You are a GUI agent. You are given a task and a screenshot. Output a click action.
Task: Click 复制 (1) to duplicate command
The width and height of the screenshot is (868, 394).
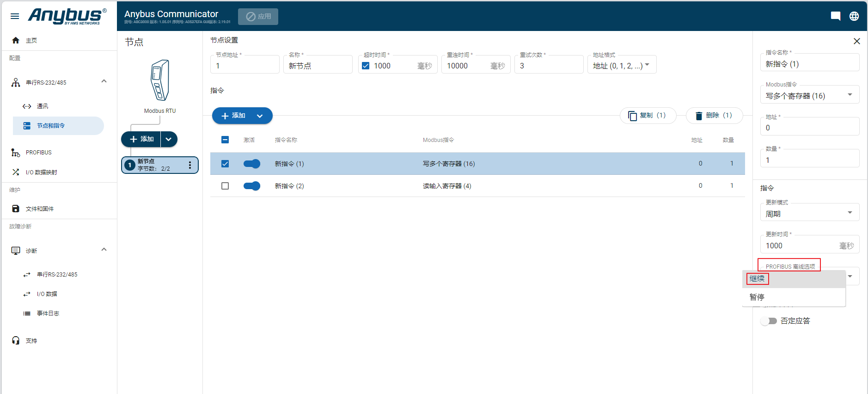[648, 116]
